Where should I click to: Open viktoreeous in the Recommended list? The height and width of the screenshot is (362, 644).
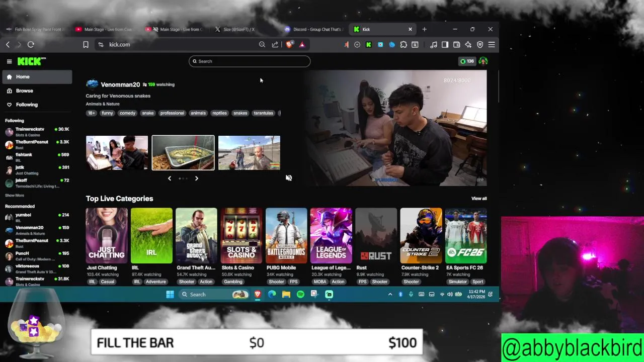coord(37,268)
